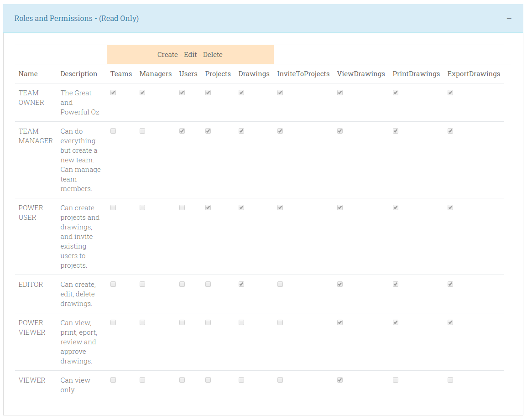Click 'Can view only.' description
This screenshot has width=527, height=420.
(75, 385)
